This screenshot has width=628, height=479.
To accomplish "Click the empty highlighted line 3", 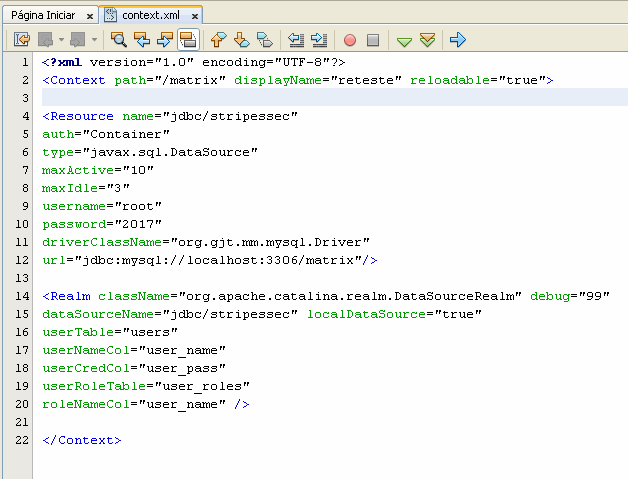I will point(335,98).
